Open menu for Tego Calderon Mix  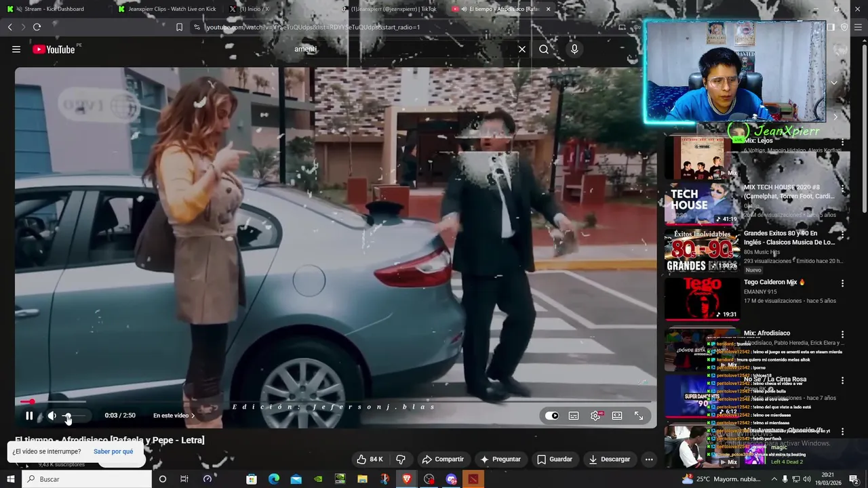(x=842, y=283)
